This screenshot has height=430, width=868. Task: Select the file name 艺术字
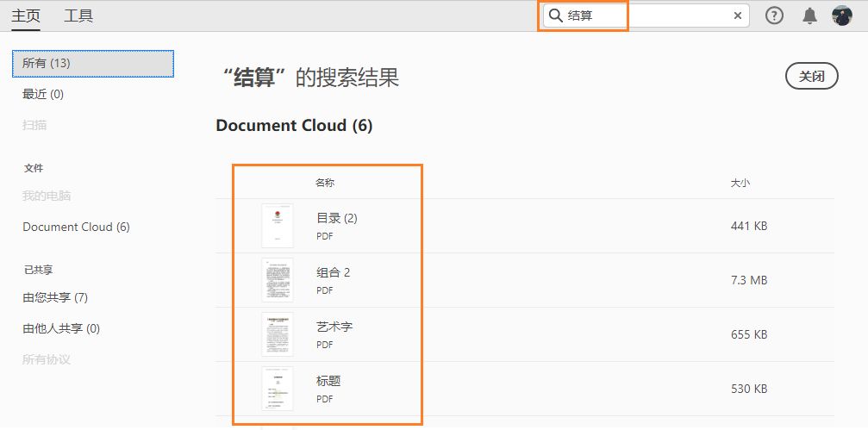click(334, 327)
